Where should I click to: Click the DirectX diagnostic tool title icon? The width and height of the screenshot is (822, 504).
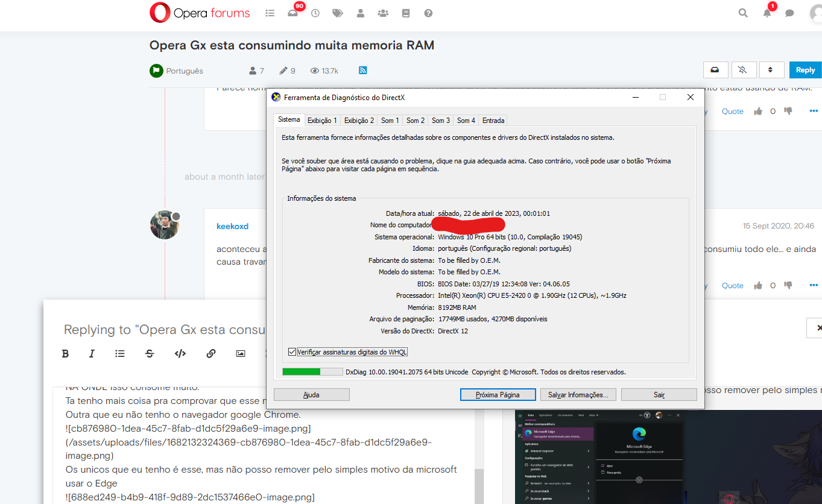(276, 97)
